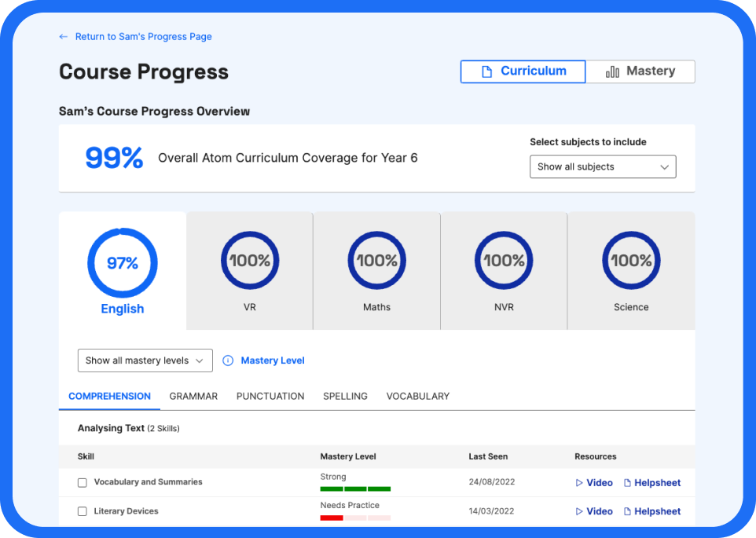The image size is (756, 538).
Task: Play the Video for Vocabulary and Summaries
Action: click(594, 482)
